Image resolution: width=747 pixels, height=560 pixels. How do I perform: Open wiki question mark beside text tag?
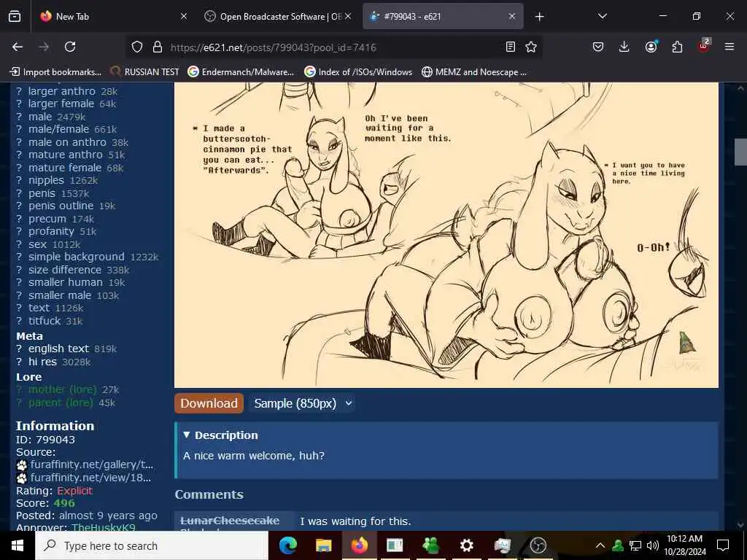pos(19,308)
